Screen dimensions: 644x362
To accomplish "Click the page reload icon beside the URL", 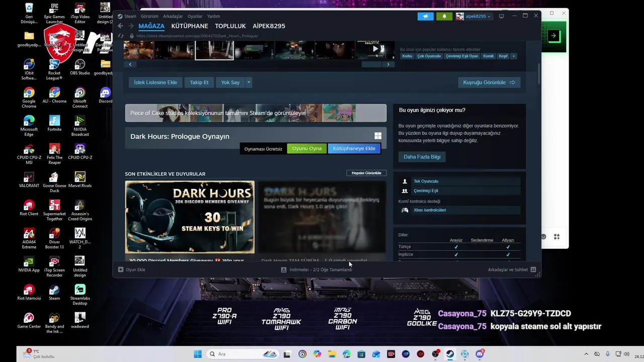I will pos(120,36).
